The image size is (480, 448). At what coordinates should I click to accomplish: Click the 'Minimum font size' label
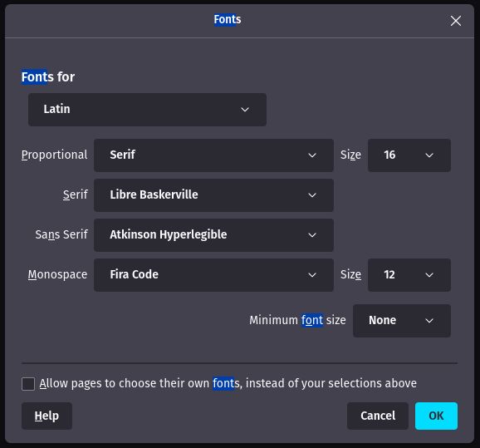(x=297, y=320)
